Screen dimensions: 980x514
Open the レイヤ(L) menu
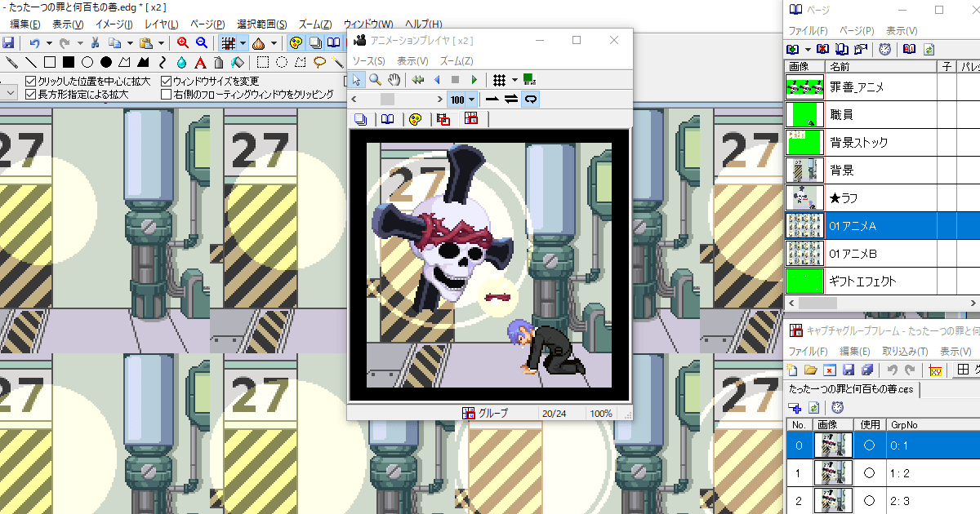tap(163, 24)
